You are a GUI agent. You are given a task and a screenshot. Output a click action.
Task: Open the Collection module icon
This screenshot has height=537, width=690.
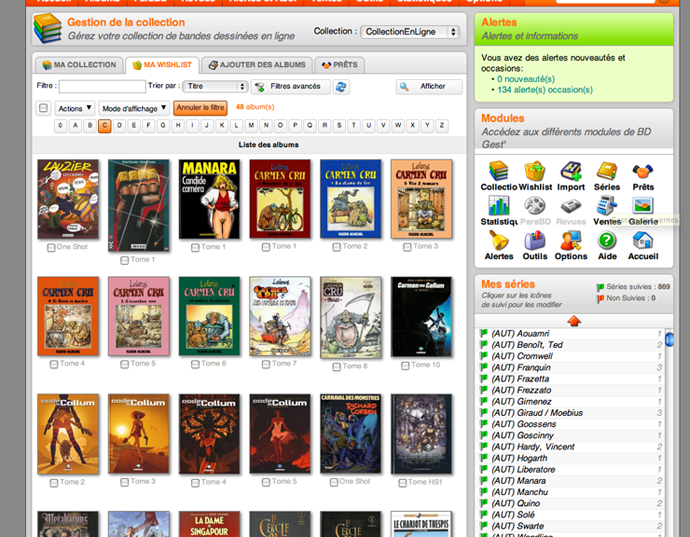tap(499, 171)
